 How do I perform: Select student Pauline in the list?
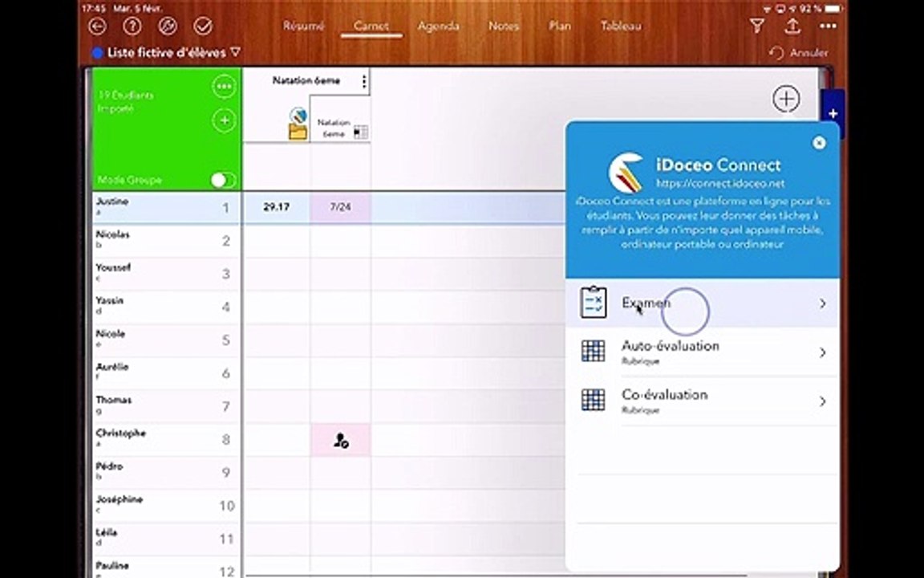[x=166, y=568]
